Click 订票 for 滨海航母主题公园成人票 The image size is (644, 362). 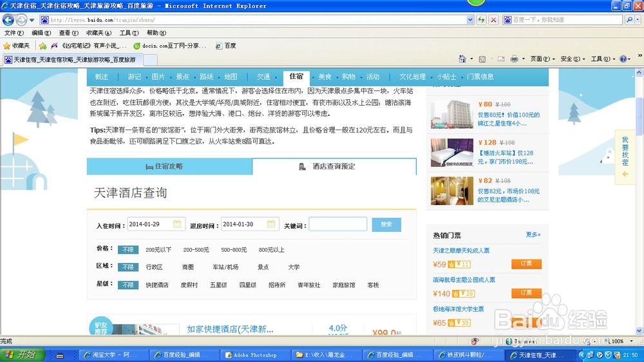pos(526,293)
